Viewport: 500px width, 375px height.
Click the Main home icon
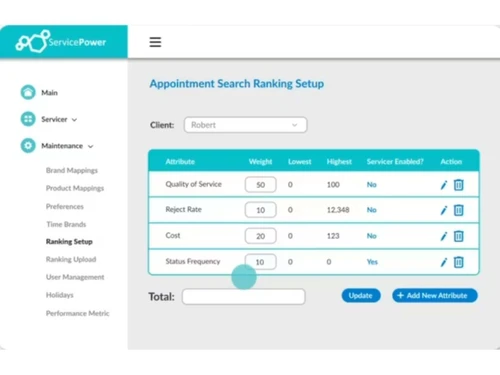(x=28, y=92)
